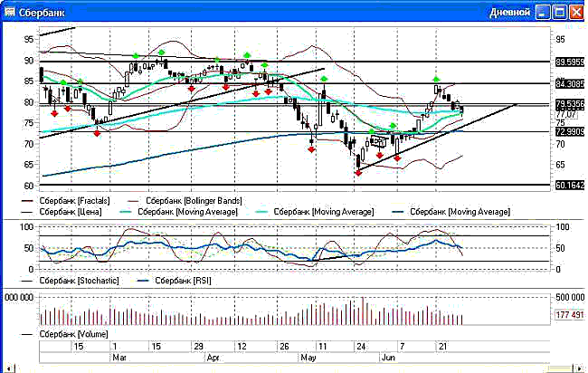Click the date 21 on the time axis
The image size is (588, 373).
point(442,346)
